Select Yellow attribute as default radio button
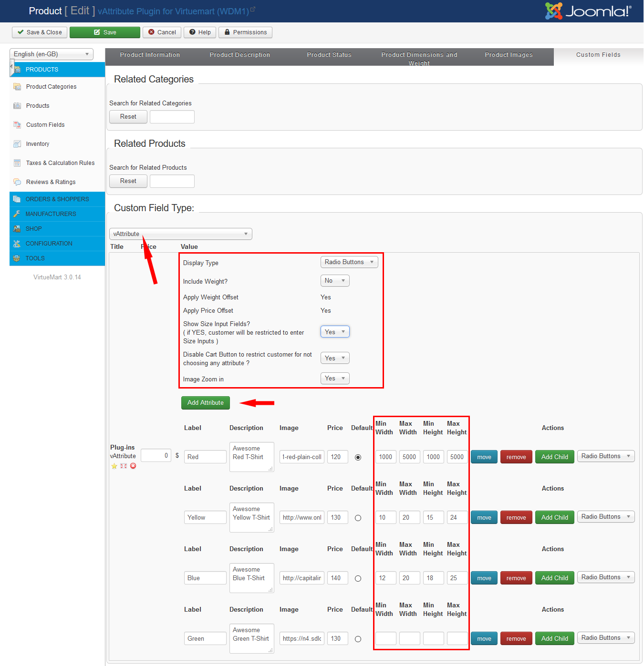 click(358, 518)
